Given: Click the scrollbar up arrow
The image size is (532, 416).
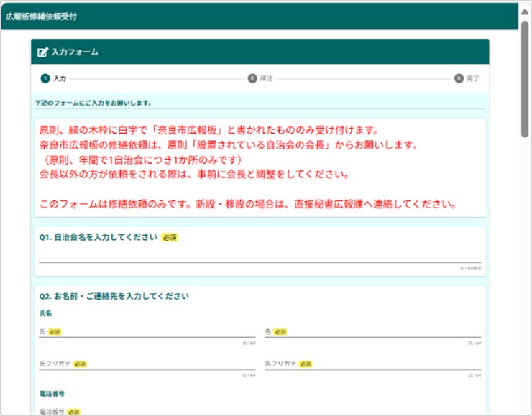Looking at the screenshot, I should coord(525,12).
